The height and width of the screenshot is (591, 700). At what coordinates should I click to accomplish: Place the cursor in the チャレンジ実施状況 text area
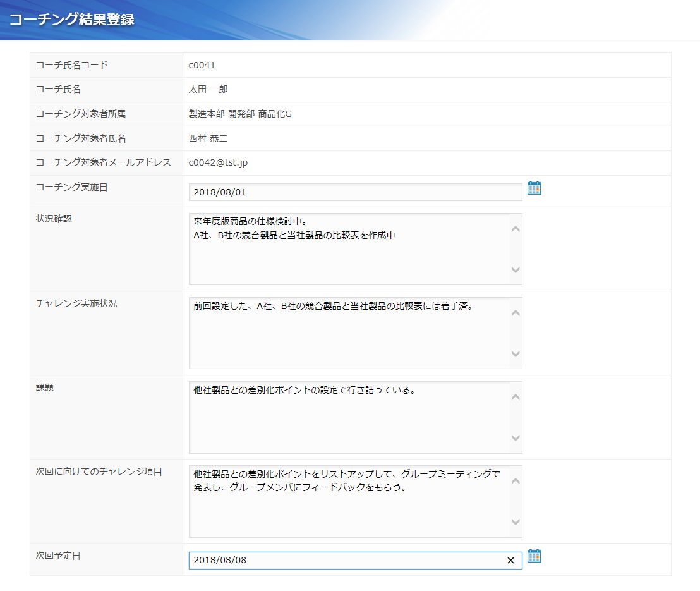(x=349, y=333)
